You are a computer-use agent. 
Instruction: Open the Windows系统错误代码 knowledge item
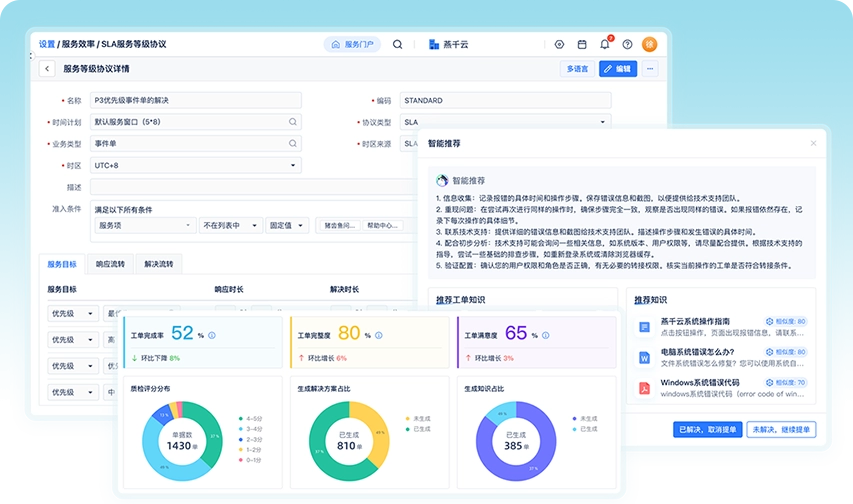point(721,388)
